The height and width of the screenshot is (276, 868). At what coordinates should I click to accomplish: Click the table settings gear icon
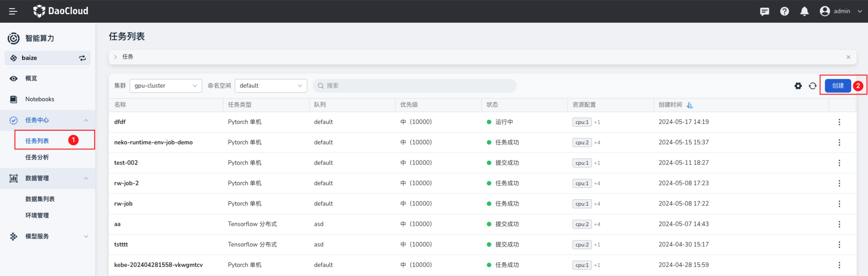[x=798, y=86]
